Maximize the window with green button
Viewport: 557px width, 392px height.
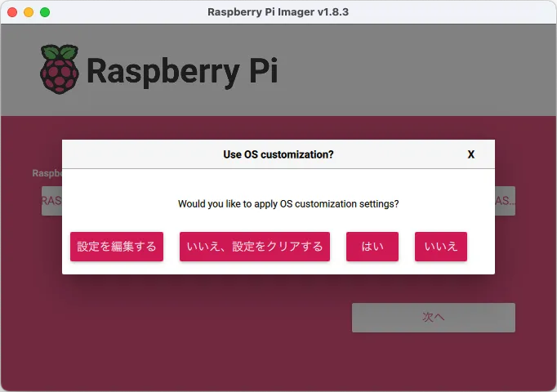45,12
